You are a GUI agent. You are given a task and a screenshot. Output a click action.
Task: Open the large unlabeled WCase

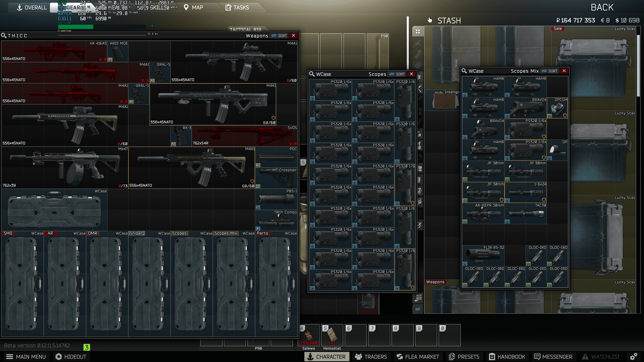click(54, 210)
